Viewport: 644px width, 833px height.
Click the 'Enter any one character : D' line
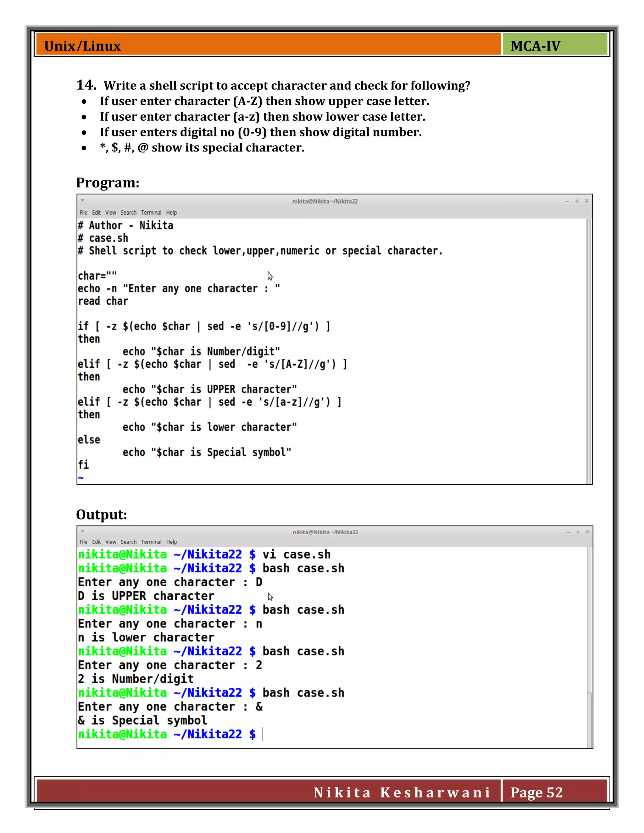coord(170,582)
